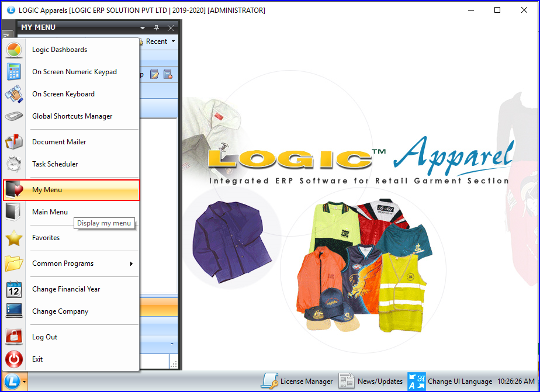Open Global Shortcuts Manager
The image size is (540, 392).
coord(71,116)
